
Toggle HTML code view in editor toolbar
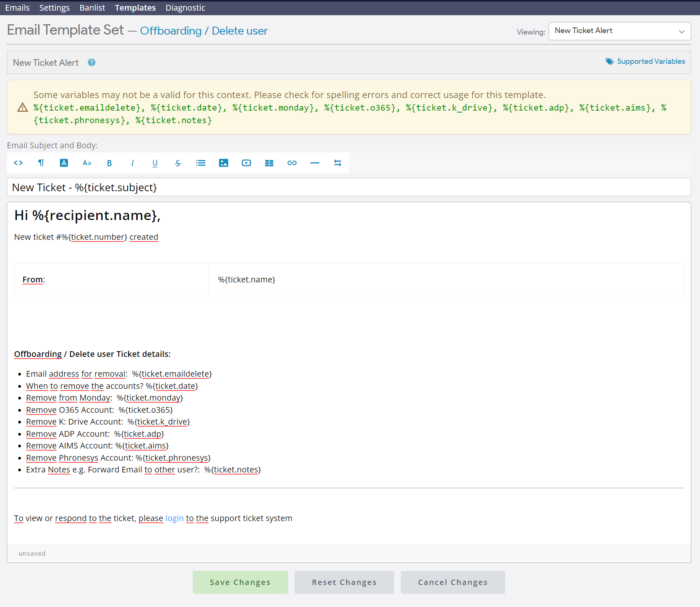pyautogui.click(x=18, y=163)
